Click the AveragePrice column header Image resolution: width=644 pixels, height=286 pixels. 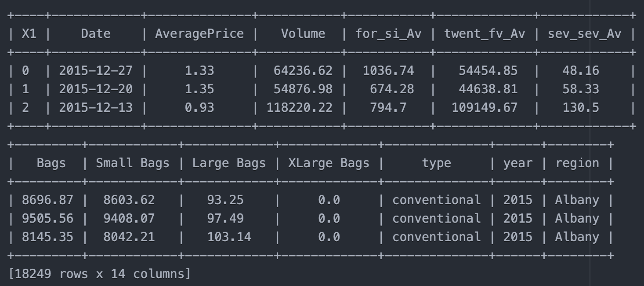(x=199, y=34)
